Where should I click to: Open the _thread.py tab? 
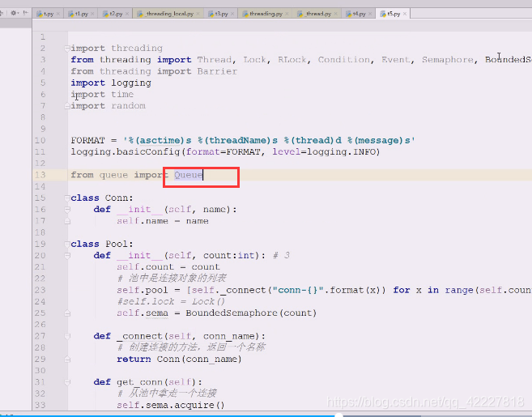coord(317,14)
